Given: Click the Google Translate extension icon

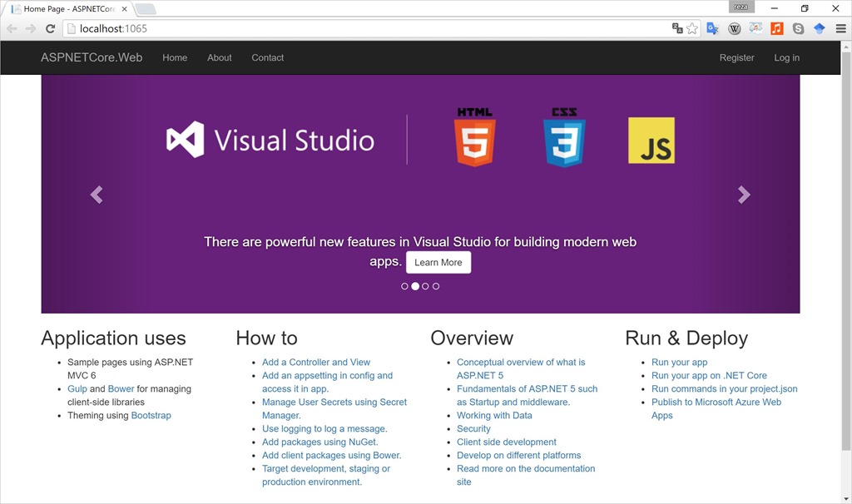Looking at the screenshot, I should (712, 28).
